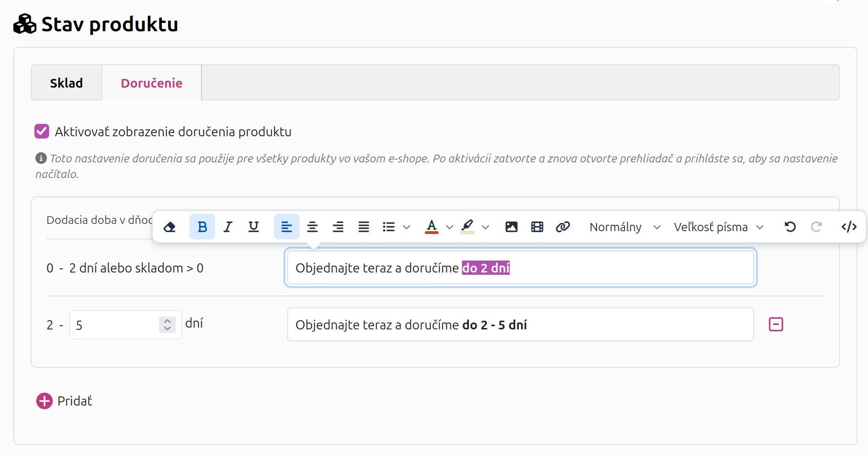Remove the 2 - 5 dní row

pyautogui.click(x=776, y=324)
